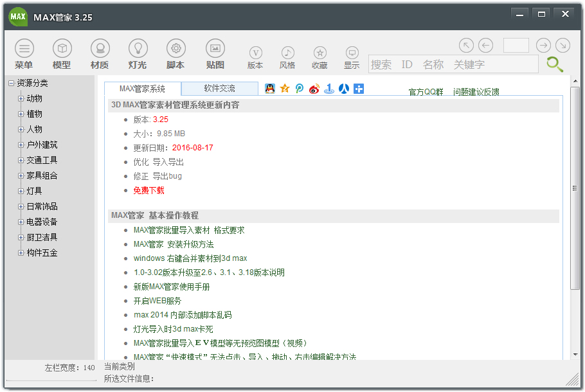585x392 pixels.
Task: Open 1.0-3.02版本升级 version notes link
Action: [210, 272]
